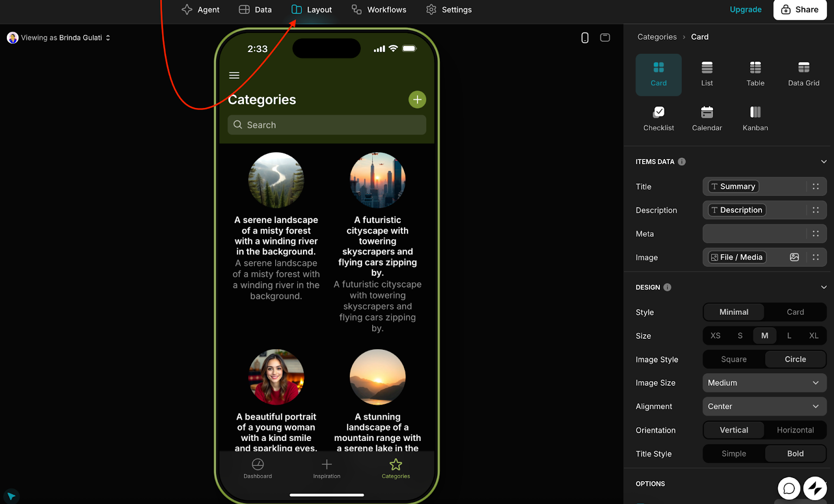
Task: Set Title Style to Simple
Action: [733, 453]
